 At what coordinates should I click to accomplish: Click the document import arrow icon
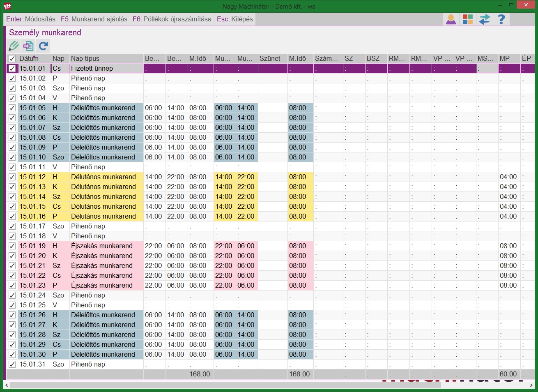tap(28, 46)
